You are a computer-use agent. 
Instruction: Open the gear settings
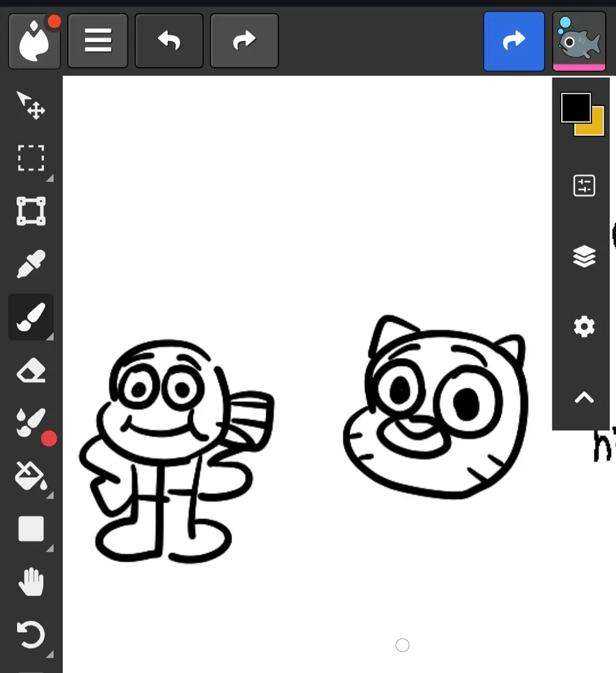(x=585, y=327)
